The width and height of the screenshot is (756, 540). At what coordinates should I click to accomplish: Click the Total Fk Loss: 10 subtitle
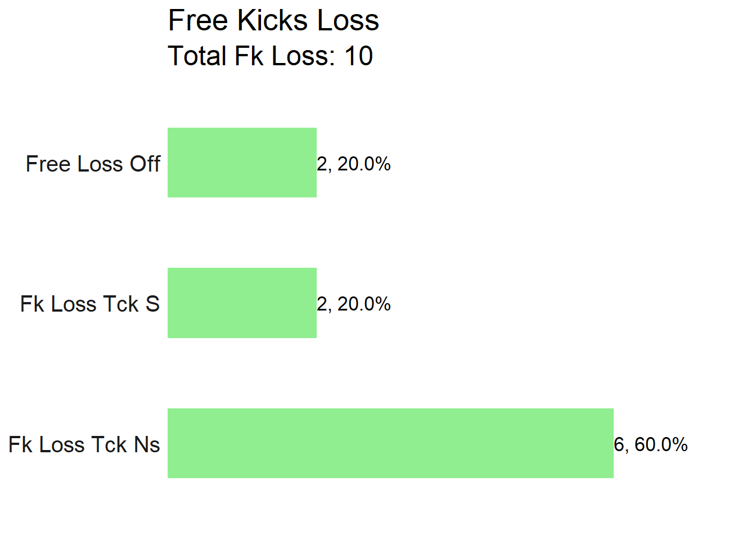(271, 56)
